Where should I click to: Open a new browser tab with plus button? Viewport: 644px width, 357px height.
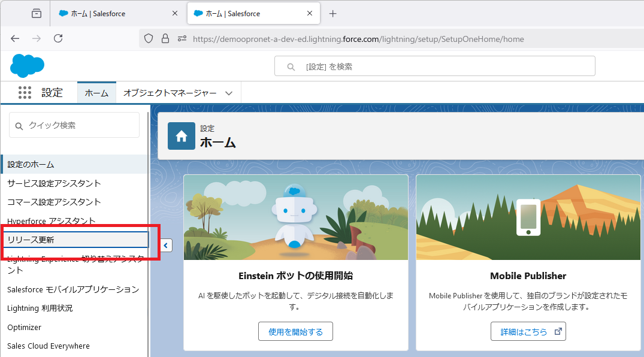click(x=333, y=14)
